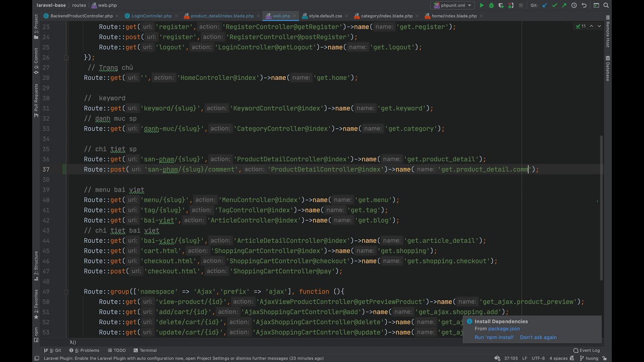Open the Terminal tool window tab
The height and width of the screenshot is (362, 644).
tap(145, 350)
